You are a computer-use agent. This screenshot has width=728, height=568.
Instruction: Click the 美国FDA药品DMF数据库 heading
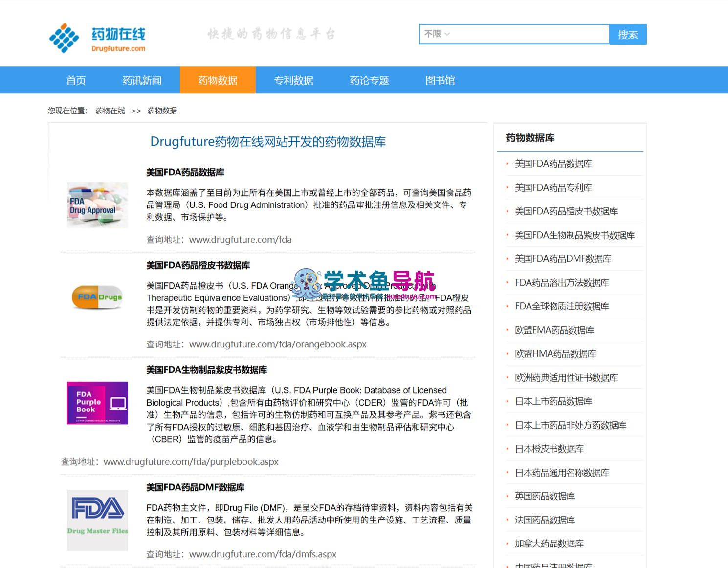tap(196, 487)
